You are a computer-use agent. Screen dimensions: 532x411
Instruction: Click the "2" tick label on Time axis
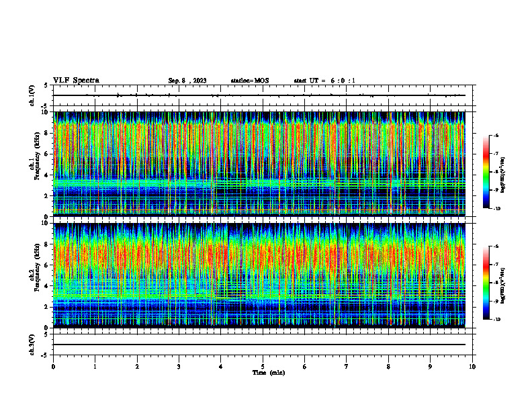(x=137, y=367)
